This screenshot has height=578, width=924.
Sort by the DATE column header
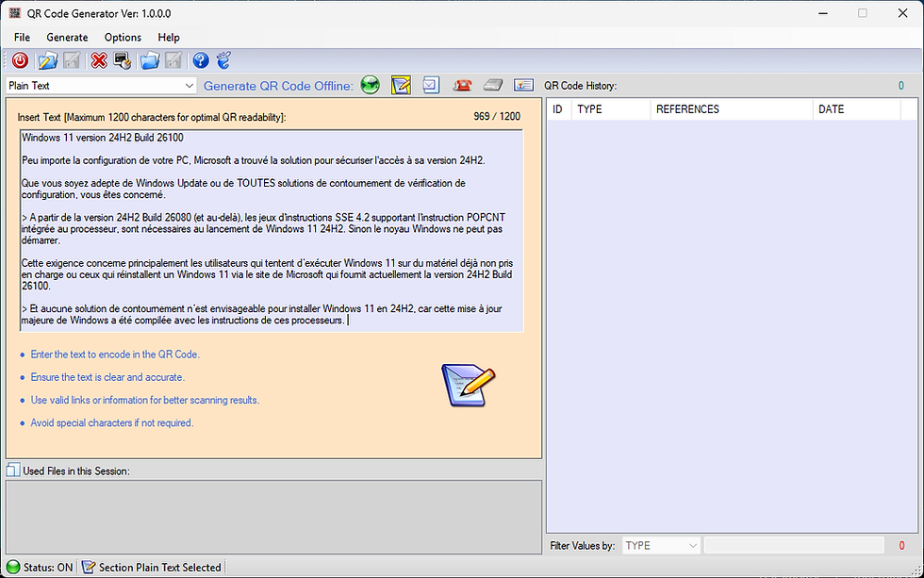[857, 109]
